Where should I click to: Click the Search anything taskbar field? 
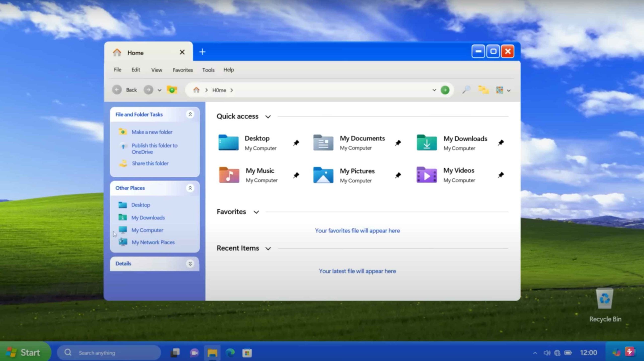click(x=108, y=353)
